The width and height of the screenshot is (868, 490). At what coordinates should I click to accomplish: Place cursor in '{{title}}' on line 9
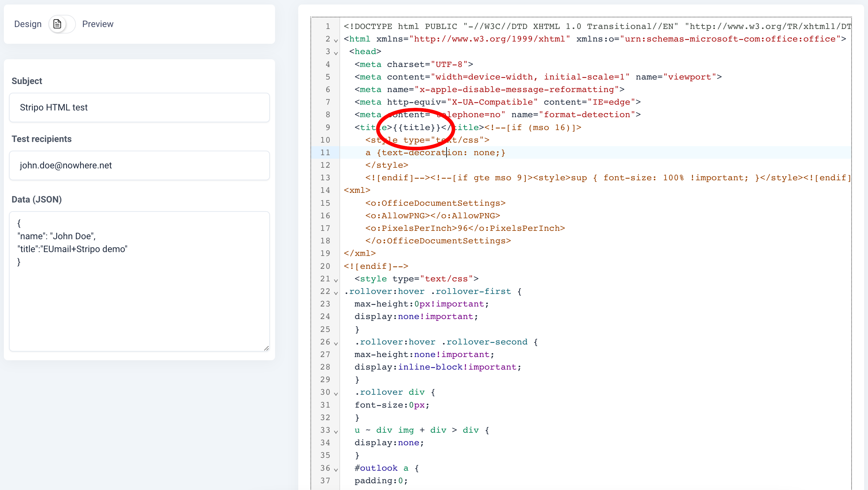tap(417, 127)
